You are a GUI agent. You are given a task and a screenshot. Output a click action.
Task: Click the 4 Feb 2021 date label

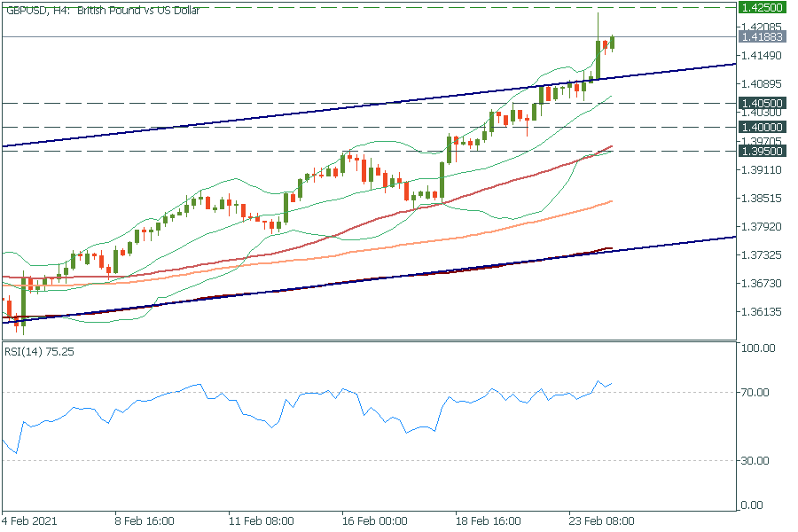coord(29,521)
